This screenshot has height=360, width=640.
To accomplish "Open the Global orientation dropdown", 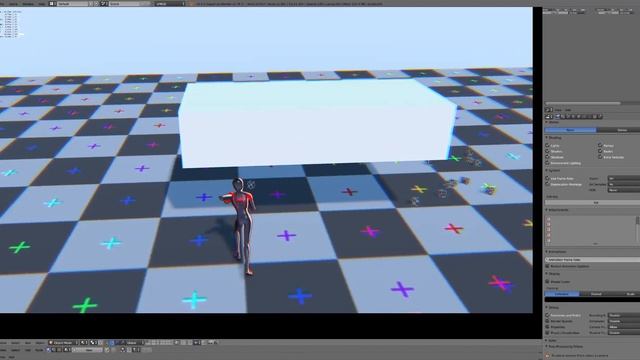I will (x=135, y=343).
